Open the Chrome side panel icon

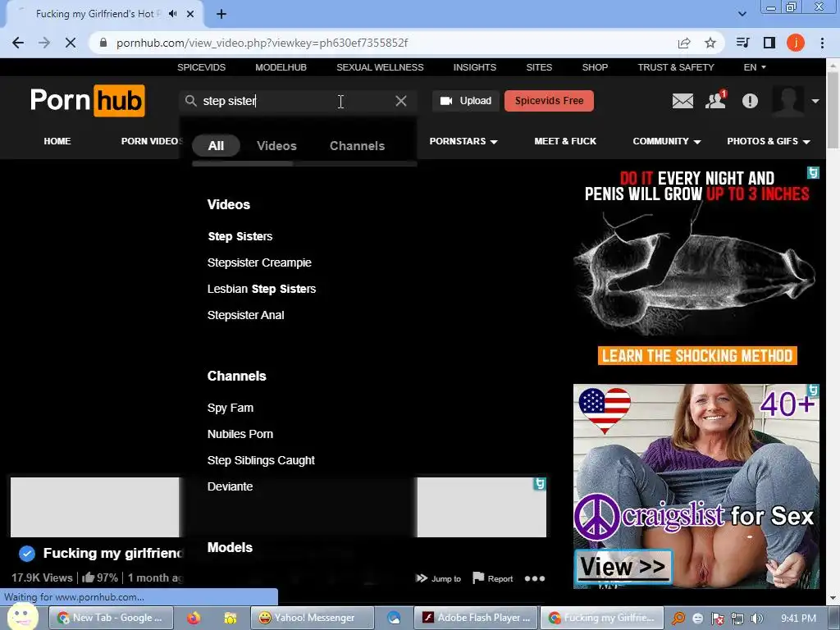(x=769, y=43)
